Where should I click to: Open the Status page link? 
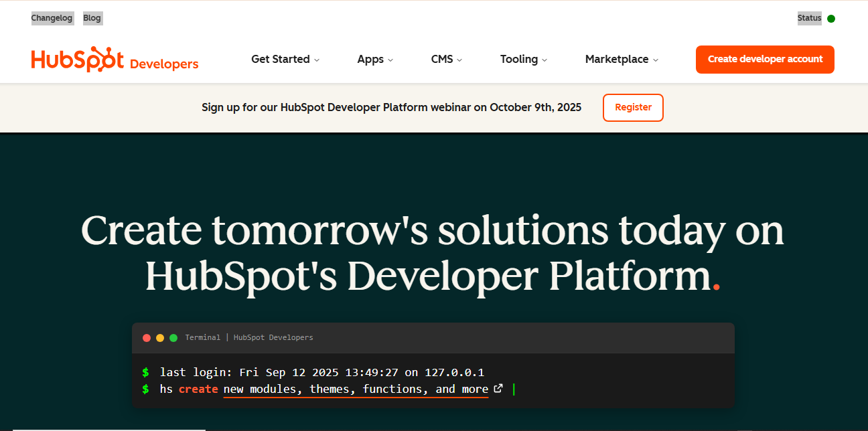click(809, 18)
